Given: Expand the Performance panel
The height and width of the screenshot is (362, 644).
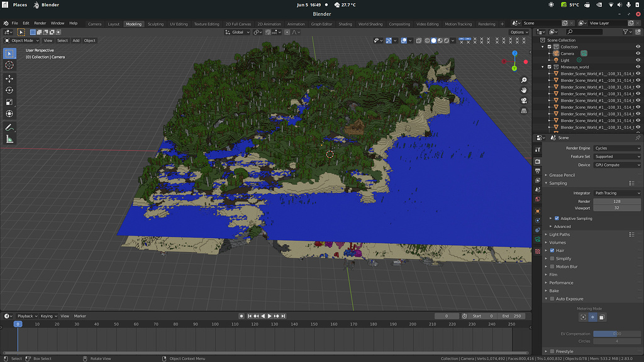Looking at the screenshot, I should click(x=561, y=283).
